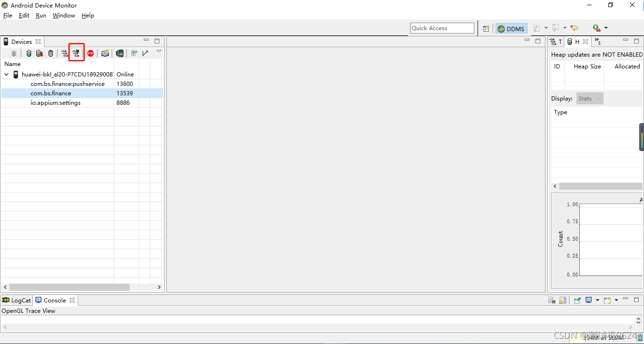Collapse the huawei-bkl_al20 device node
The height and width of the screenshot is (344, 644).
(7, 75)
